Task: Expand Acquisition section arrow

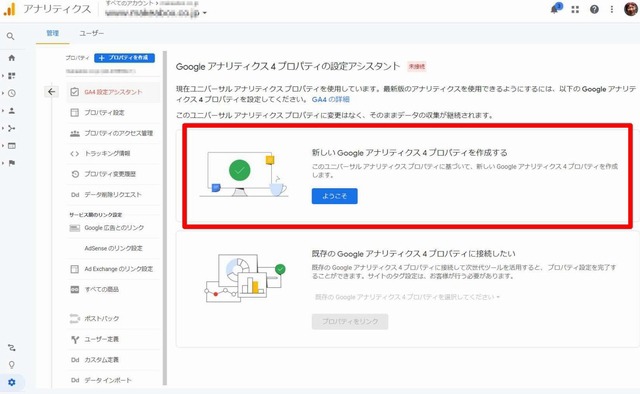Action: [x=3, y=128]
